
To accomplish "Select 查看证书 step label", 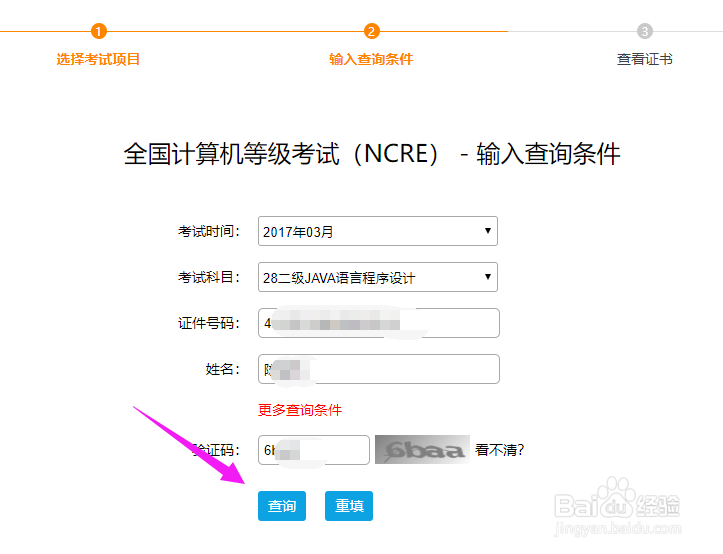I will pos(645,59).
